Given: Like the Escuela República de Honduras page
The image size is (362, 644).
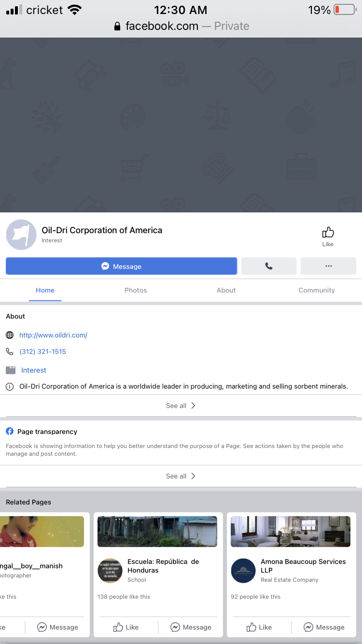Looking at the screenshot, I should click(126, 627).
